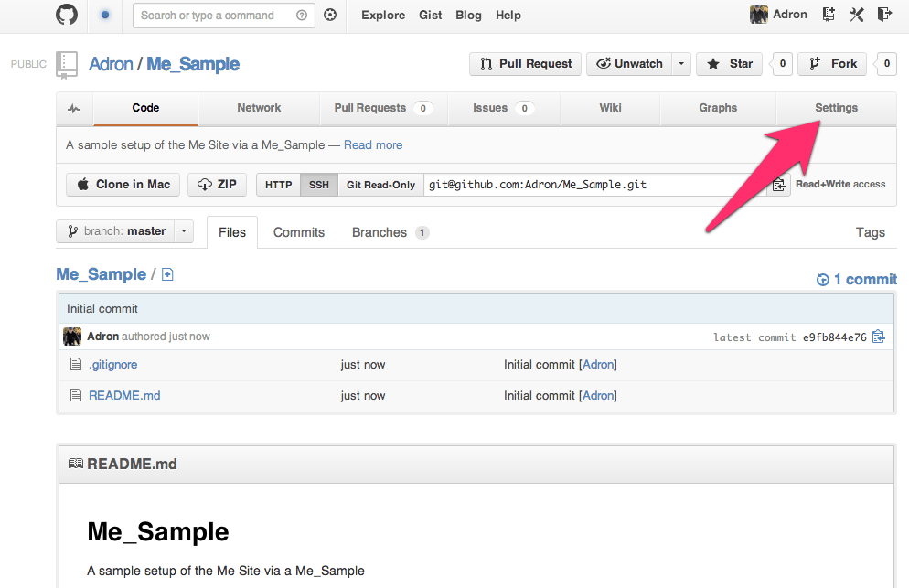The width and height of the screenshot is (909, 588).
Task: Select the SSH clone protocol
Action: (319, 185)
